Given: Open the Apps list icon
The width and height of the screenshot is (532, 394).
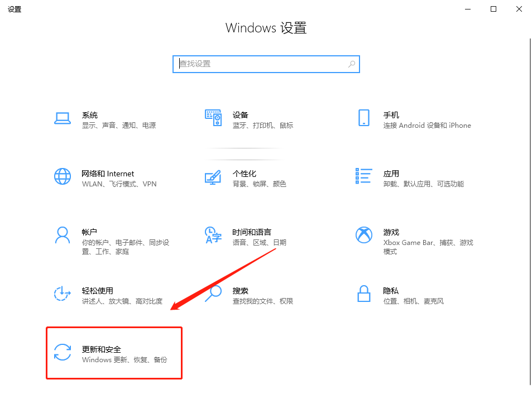Looking at the screenshot, I should (x=364, y=176).
